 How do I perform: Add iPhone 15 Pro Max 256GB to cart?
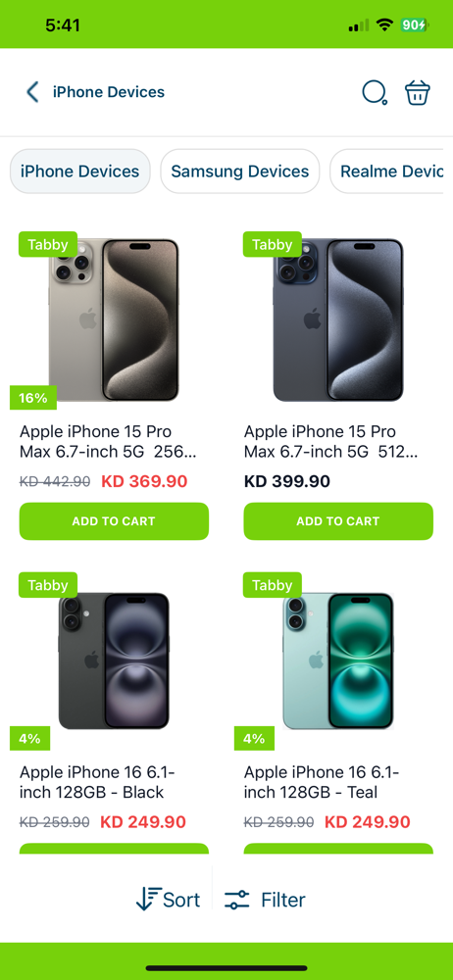114,521
